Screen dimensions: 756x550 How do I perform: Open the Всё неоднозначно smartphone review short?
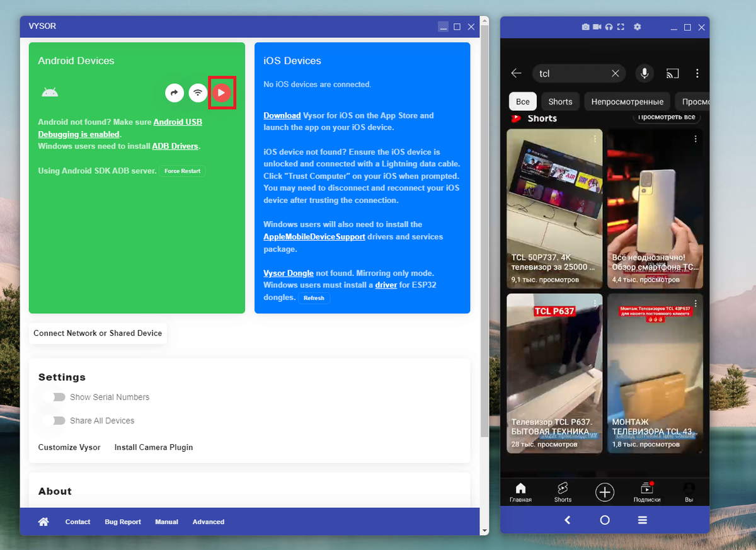[x=655, y=209]
